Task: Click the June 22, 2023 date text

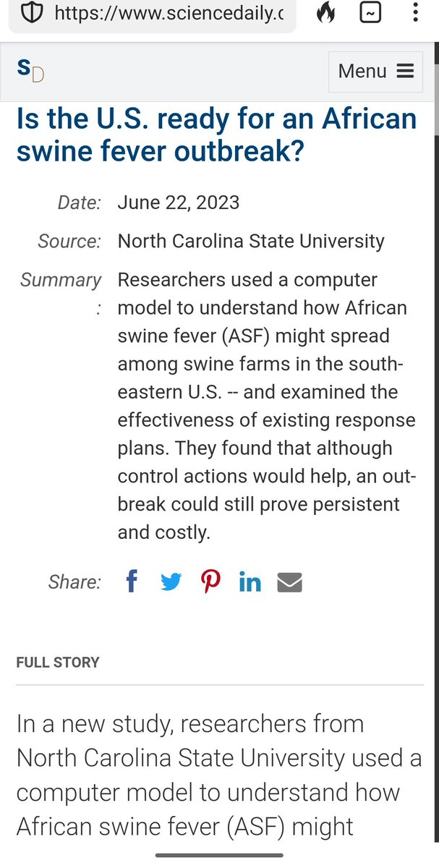Action: click(178, 202)
